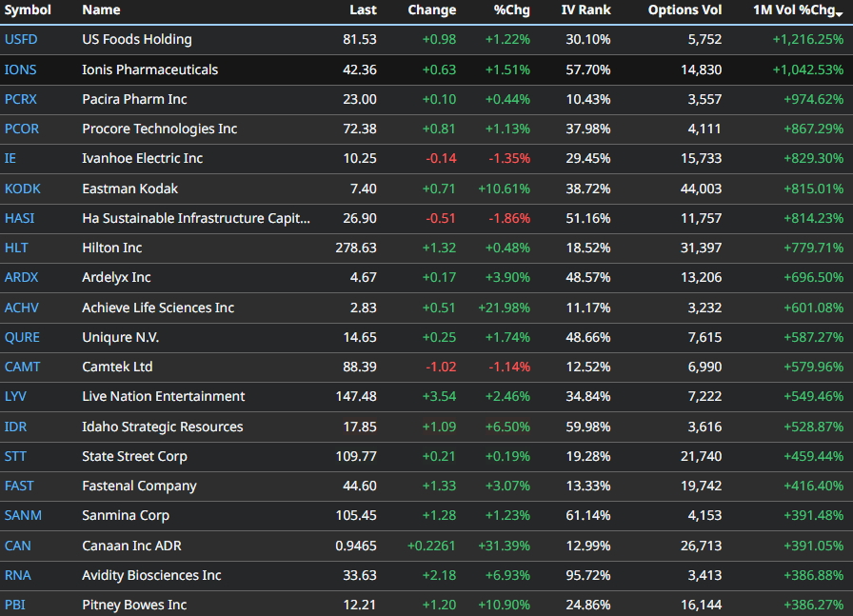Open the IDR symbol link
The height and width of the screenshot is (616, 853).
coord(16,427)
